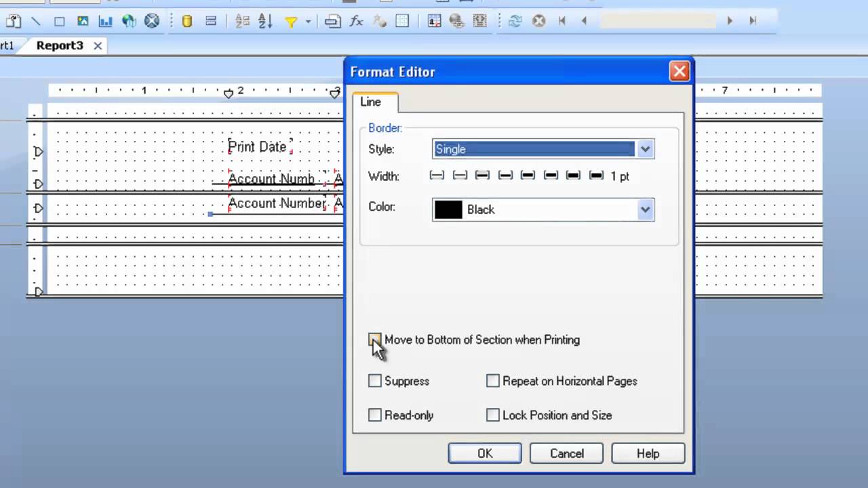Choose the thickest line width option
Image resolution: width=868 pixels, height=488 pixels.
596,176
